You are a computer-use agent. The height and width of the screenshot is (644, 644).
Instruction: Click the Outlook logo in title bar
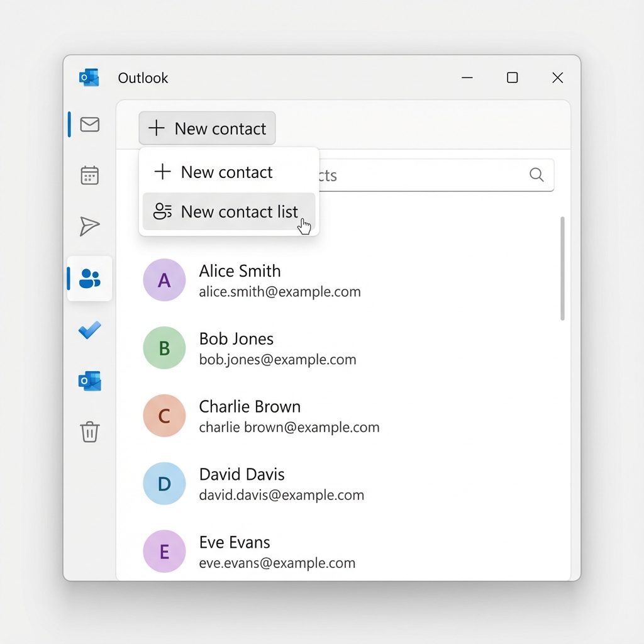(89, 77)
